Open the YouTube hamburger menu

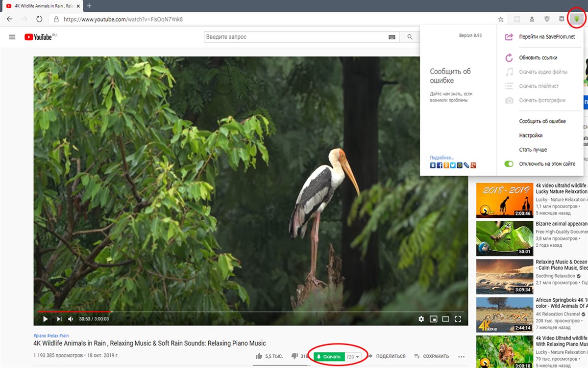pyautogui.click(x=12, y=36)
